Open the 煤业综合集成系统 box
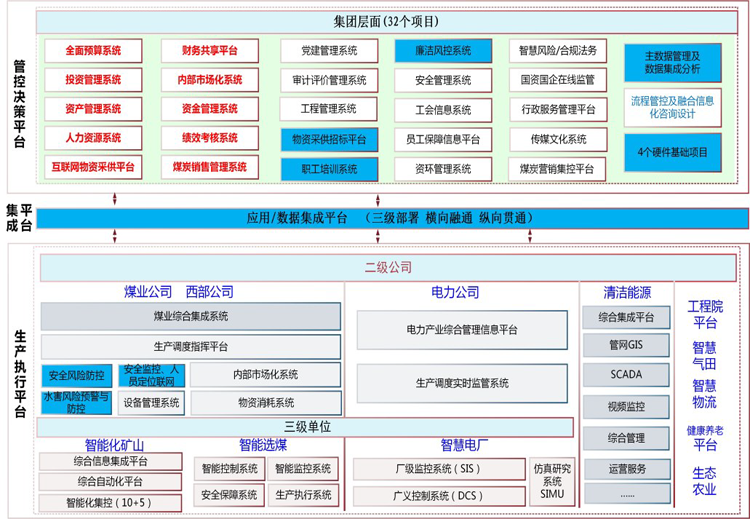This screenshot has height=519, width=750. pyautogui.click(x=190, y=317)
